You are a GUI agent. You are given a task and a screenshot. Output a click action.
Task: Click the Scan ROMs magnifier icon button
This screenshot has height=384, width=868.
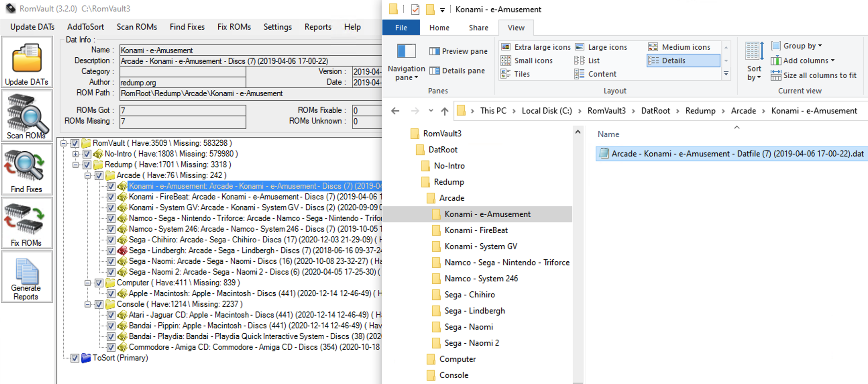pyautogui.click(x=26, y=116)
